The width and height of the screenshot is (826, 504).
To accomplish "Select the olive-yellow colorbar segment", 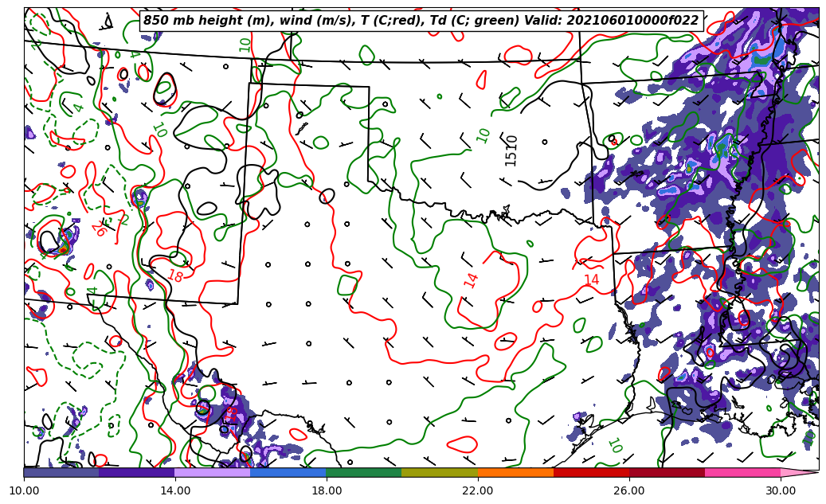I will pos(439,472).
